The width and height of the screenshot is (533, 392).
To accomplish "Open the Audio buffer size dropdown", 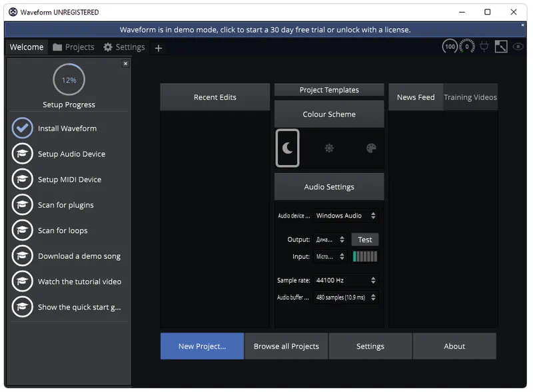I will tap(345, 297).
